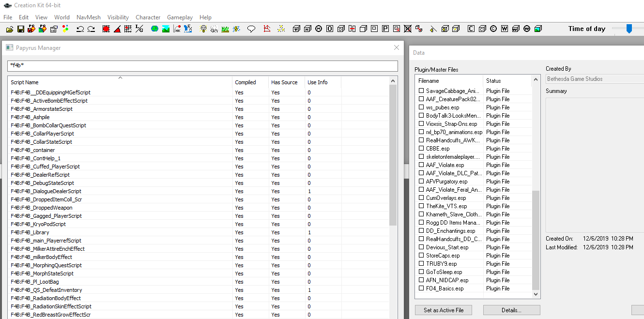Toggle the grass icon

pyautogui.click(x=225, y=29)
